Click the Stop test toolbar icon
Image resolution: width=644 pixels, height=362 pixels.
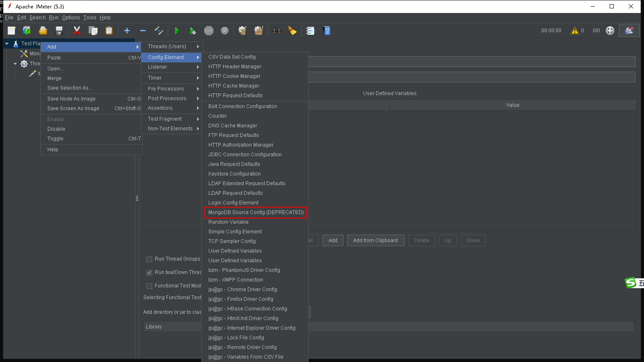pos(209,31)
